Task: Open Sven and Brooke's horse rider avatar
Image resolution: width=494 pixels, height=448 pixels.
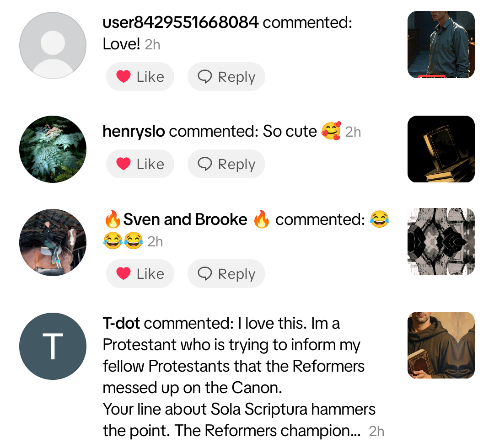Action: pos(53,242)
